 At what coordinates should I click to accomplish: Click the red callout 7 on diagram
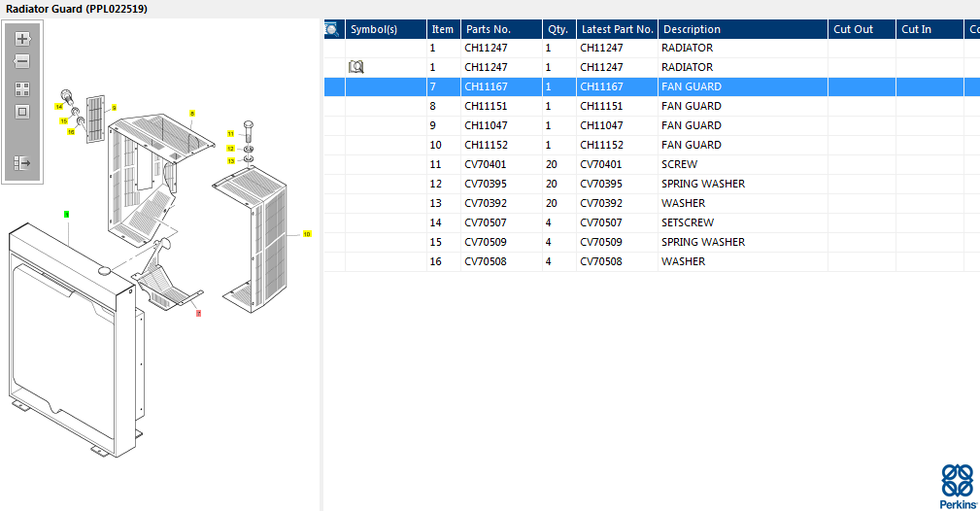(198, 314)
